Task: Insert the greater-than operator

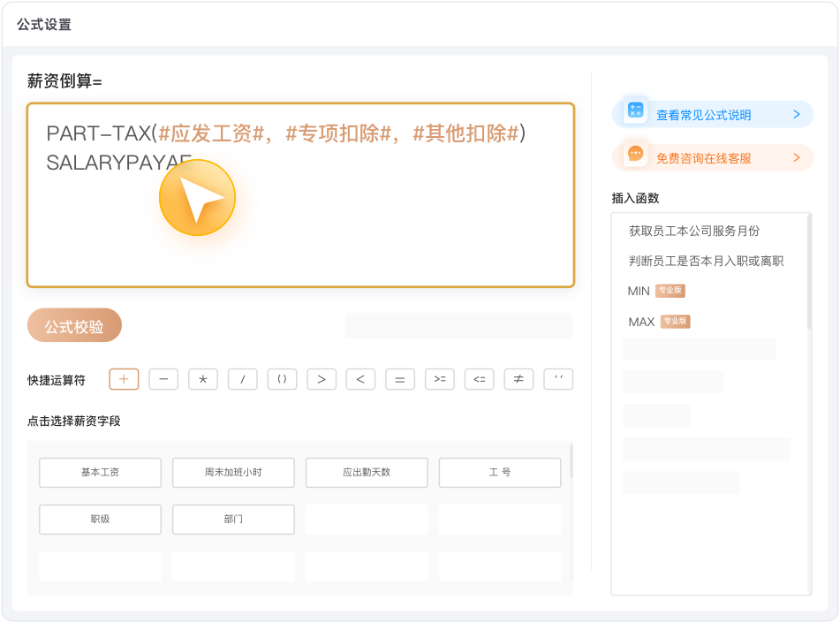Action: (322, 379)
